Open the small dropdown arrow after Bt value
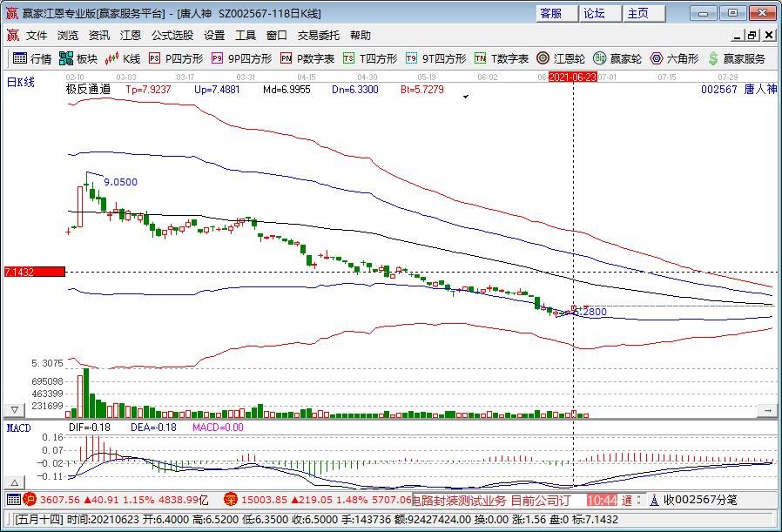The height and width of the screenshot is (532, 782). tap(466, 97)
